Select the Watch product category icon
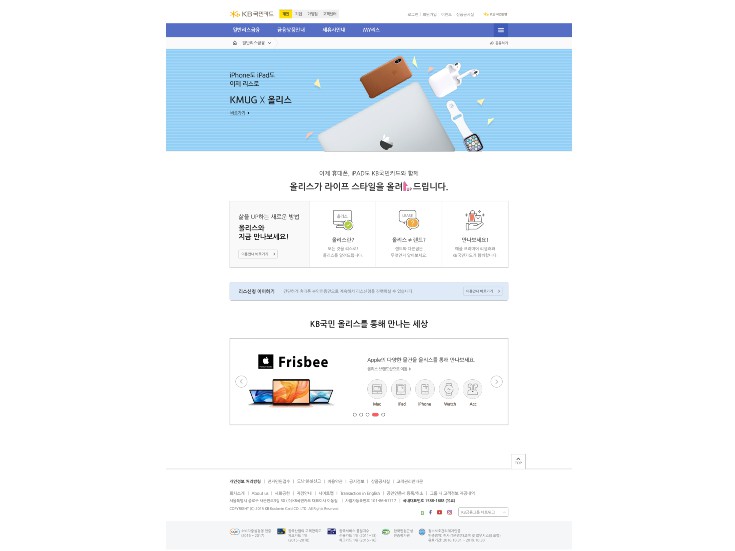735x551 pixels. 449,389
